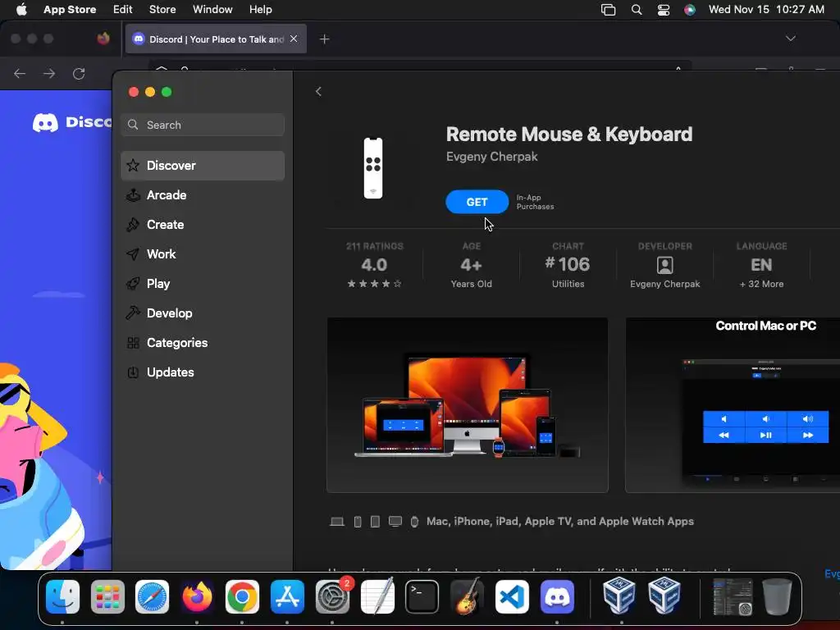Open the Create section in sidebar
Viewport: 840px width, 630px height.
203,225
